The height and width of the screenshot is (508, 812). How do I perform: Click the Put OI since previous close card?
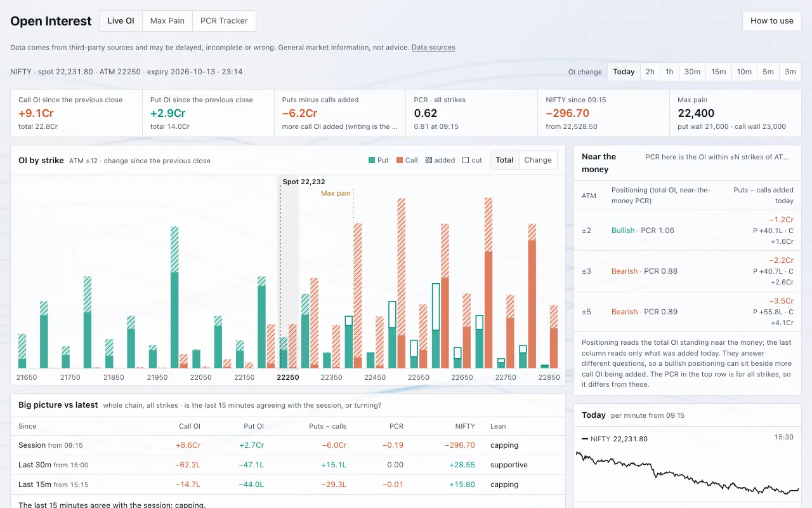(208, 113)
